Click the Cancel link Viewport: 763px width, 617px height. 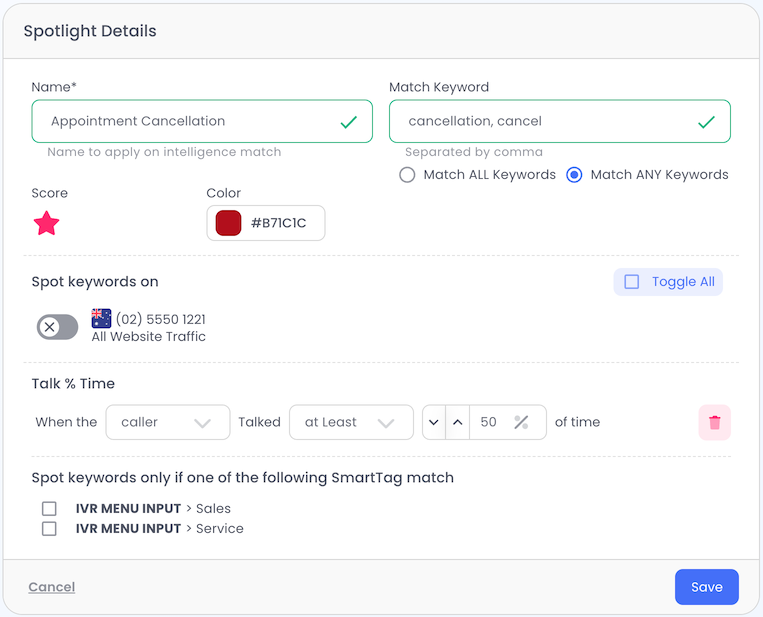pyautogui.click(x=52, y=587)
